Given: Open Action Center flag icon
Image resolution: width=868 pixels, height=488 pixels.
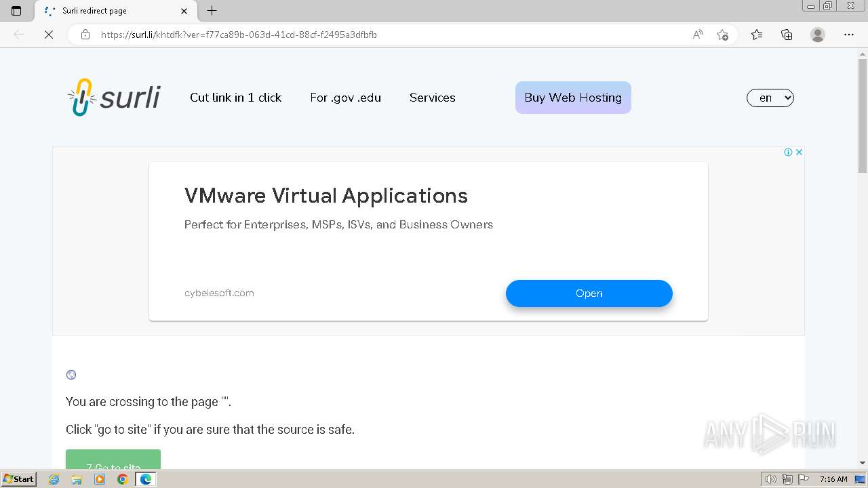Looking at the screenshot, I should [x=803, y=479].
